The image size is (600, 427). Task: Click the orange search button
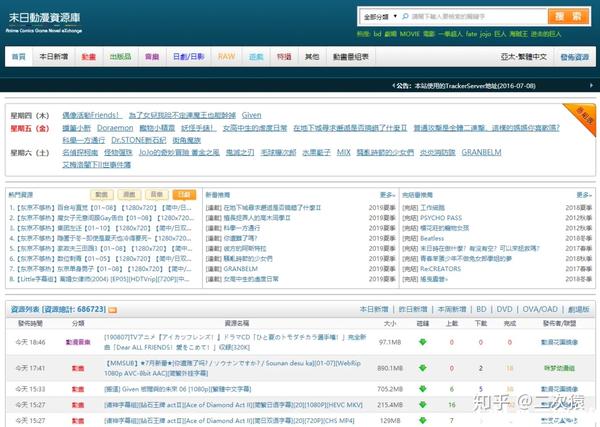click(x=568, y=16)
